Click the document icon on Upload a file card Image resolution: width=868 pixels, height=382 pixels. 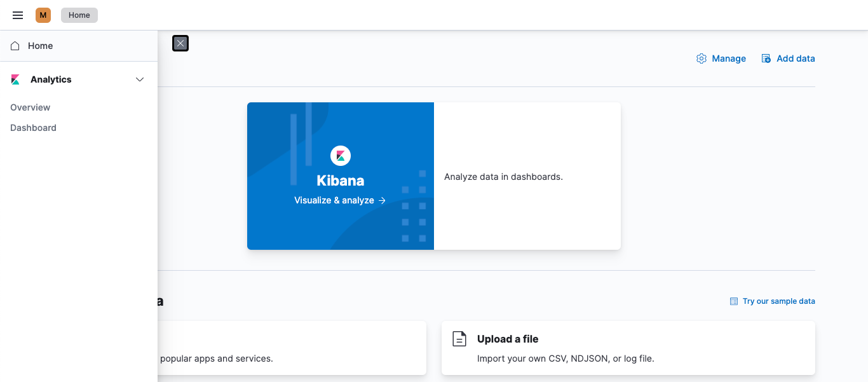[459, 339]
